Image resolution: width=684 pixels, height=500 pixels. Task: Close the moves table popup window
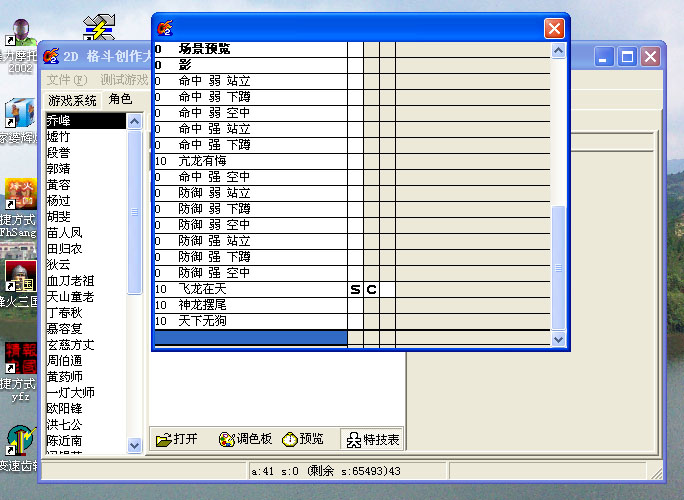pyautogui.click(x=554, y=29)
